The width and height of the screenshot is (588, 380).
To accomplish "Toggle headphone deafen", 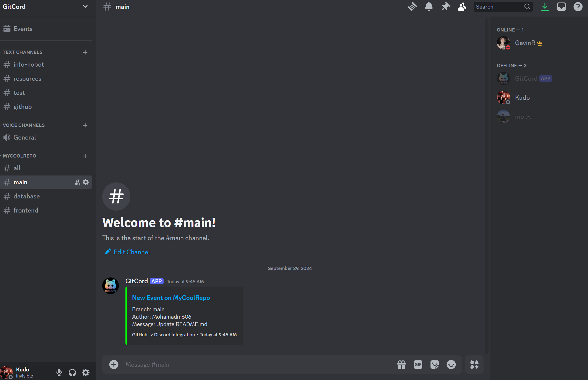I will (72, 373).
